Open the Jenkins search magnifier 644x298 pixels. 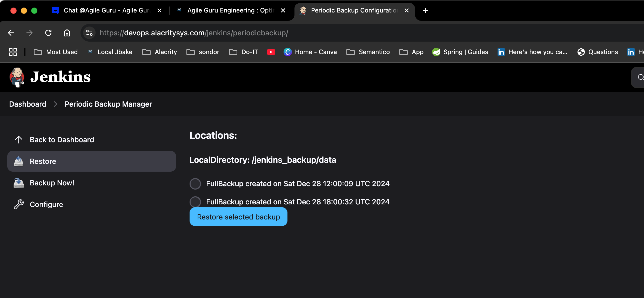coord(640,77)
